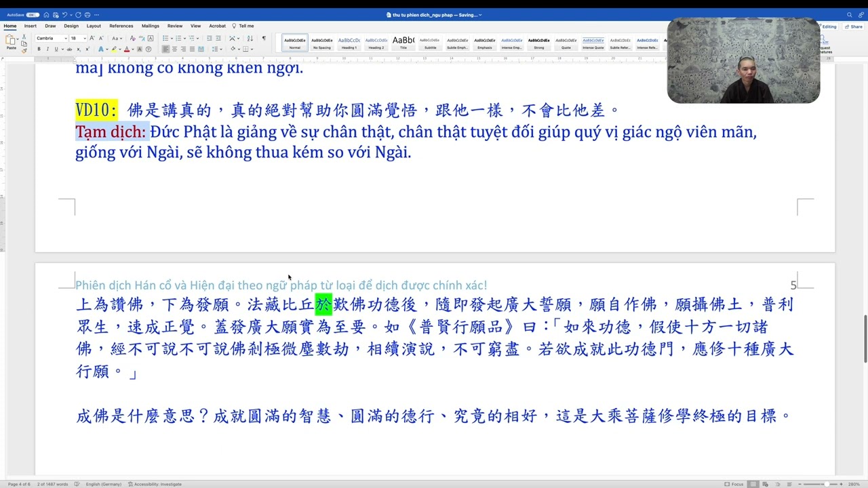Viewport: 868px width, 488px height.
Task: Justify text alignment
Action: tap(192, 49)
